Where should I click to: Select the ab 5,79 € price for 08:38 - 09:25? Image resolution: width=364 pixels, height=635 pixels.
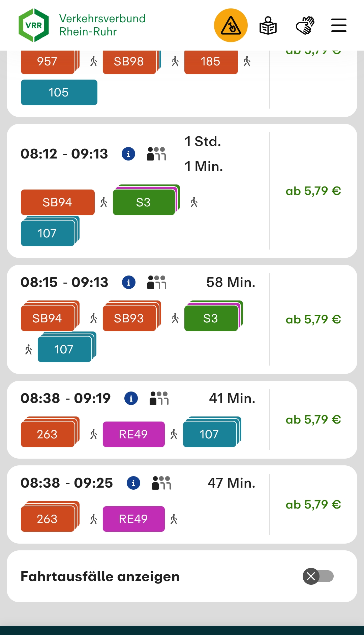[x=313, y=504]
